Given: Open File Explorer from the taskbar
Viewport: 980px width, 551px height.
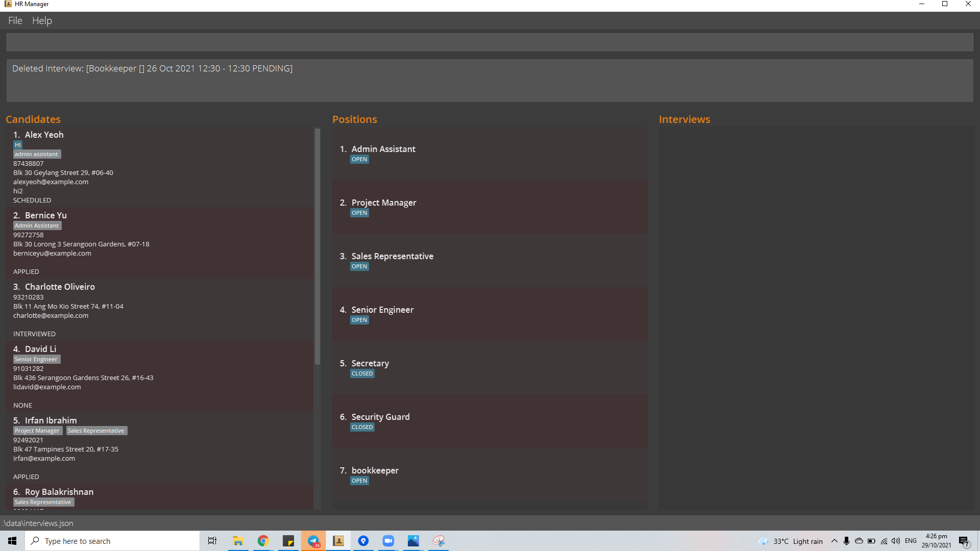Looking at the screenshot, I should [x=238, y=541].
